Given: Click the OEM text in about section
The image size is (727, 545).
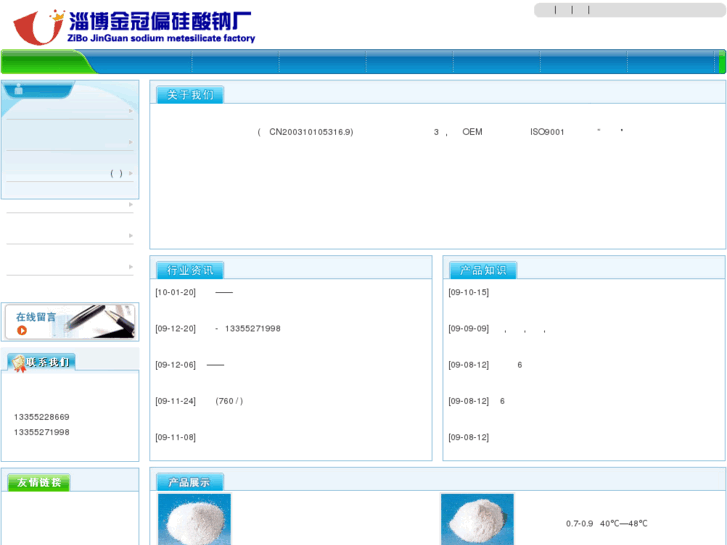Looking at the screenshot, I should 472,132.
